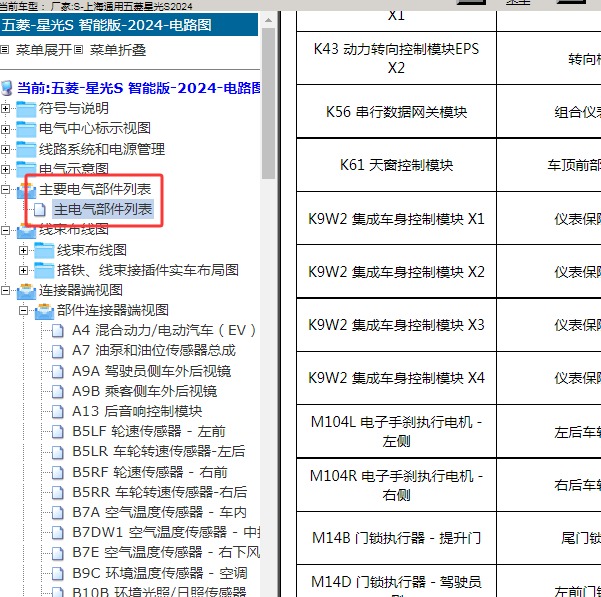Image resolution: width=601 pixels, height=597 pixels.
Task: Expand the nested 线束布线图 subfolder
Action: click(23, 250)
